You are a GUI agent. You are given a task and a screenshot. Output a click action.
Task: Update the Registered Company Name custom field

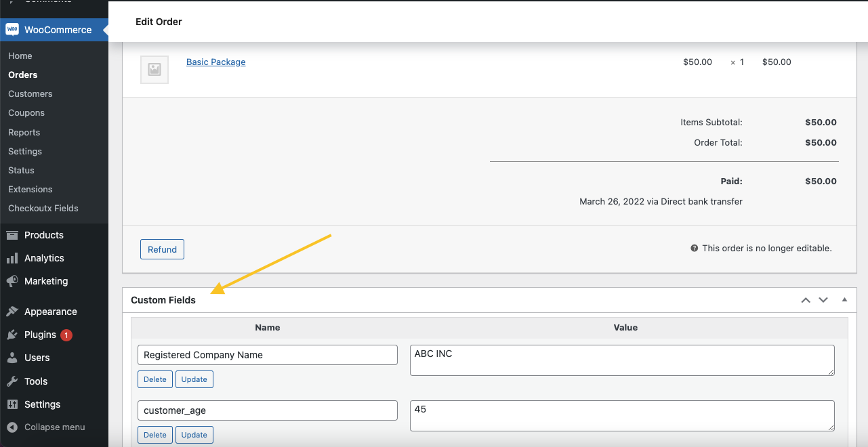(194, 379)
